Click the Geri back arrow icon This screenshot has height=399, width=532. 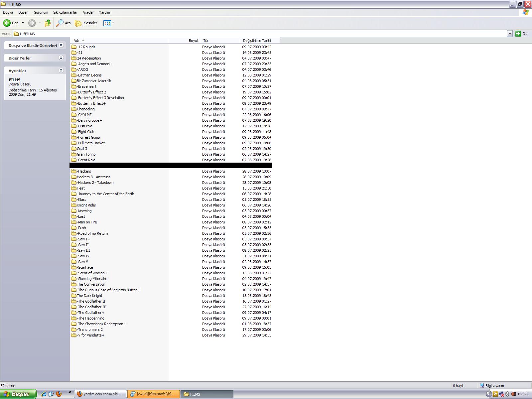click(x=7, y=23)
